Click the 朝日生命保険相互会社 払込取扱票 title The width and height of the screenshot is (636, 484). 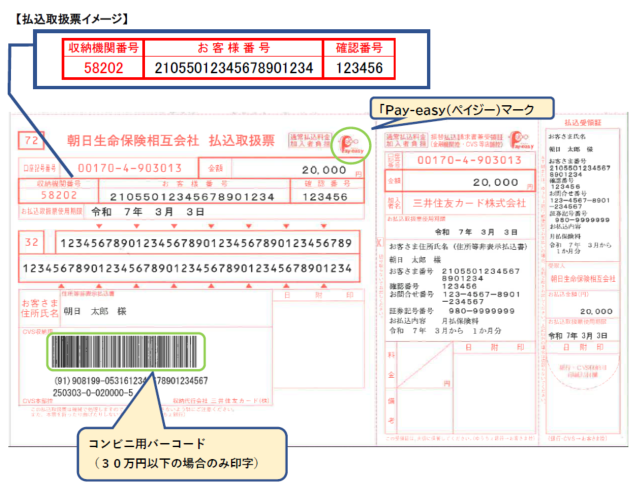point(171,141)
